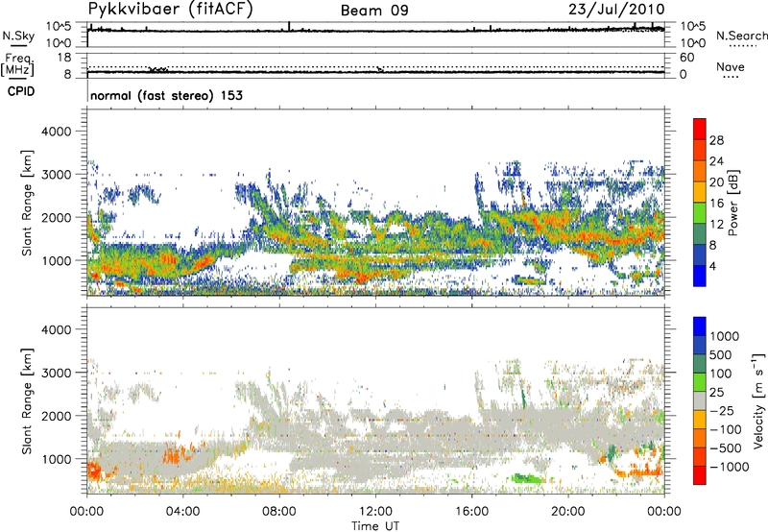Pick the grey segment of velocity colorbar
768x532 pixels.
pyautogui.click(x=700, y=401)
